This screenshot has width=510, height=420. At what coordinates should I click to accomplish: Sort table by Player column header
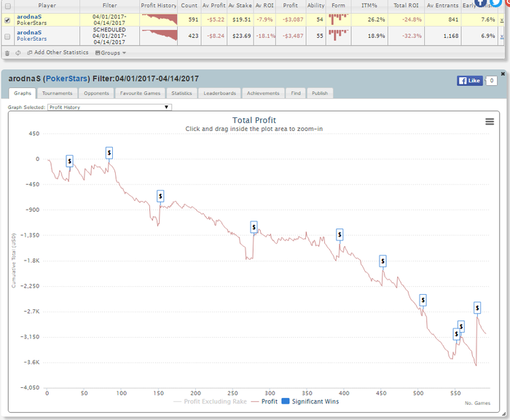click(47, 6)
